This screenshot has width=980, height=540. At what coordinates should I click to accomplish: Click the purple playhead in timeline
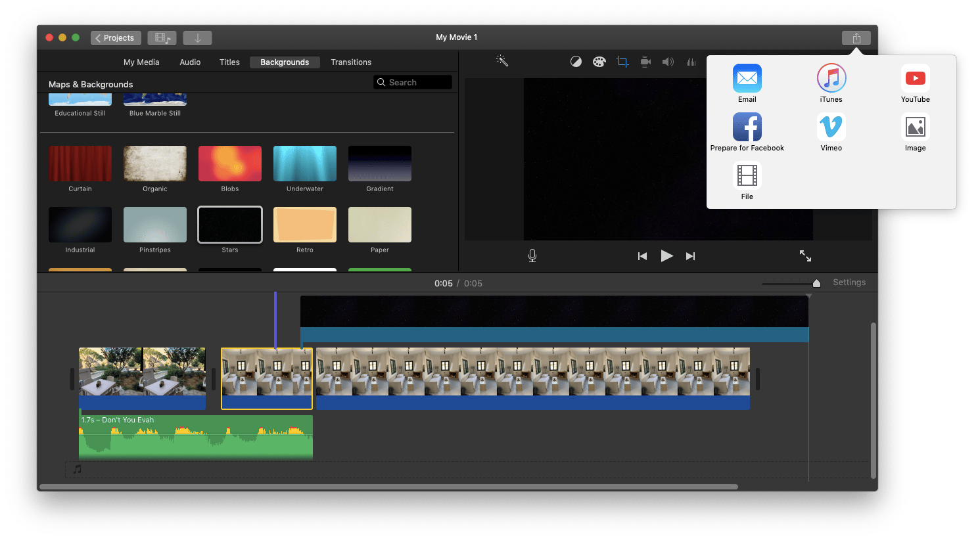(x=275, y=320)
